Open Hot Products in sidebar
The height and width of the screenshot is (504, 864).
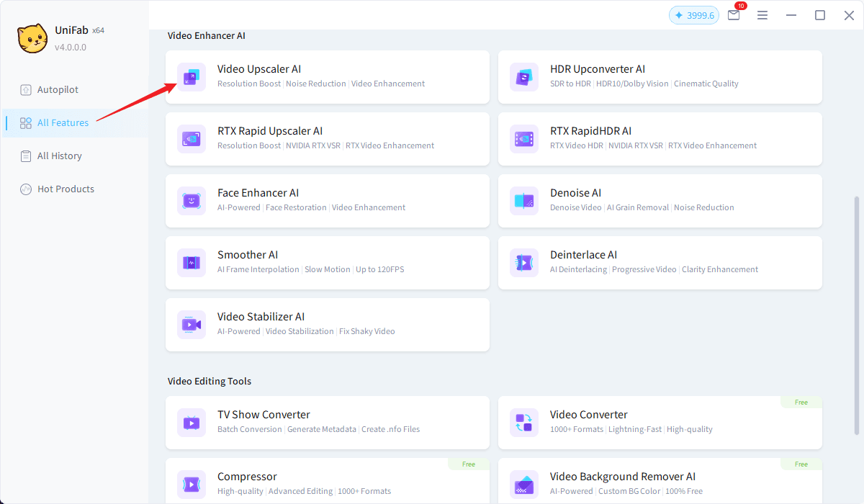pyautogui.click(x=66, y=189)
